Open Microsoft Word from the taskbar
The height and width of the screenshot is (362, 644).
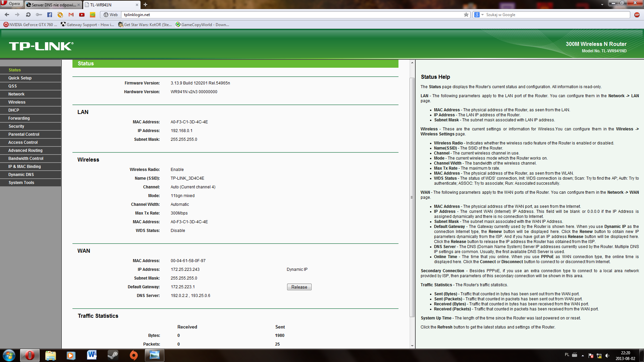coord(92,355)
